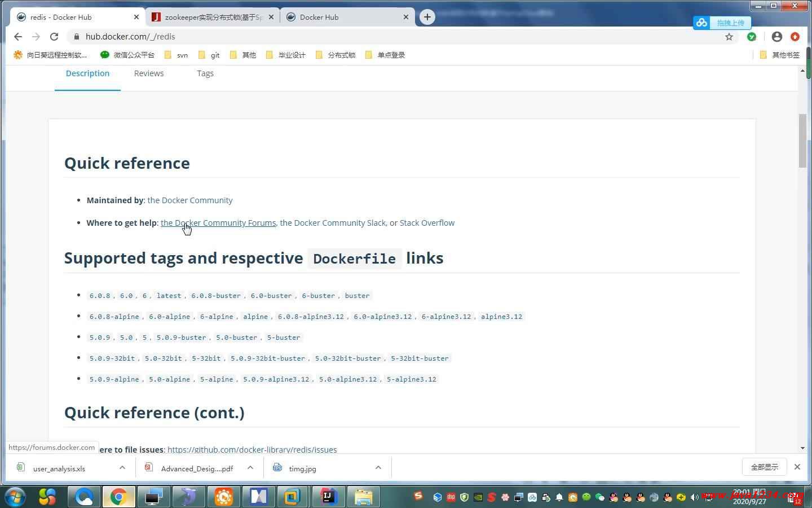Go back with the browser back arrow
This screenshot has width=812, height=508.
18,37
